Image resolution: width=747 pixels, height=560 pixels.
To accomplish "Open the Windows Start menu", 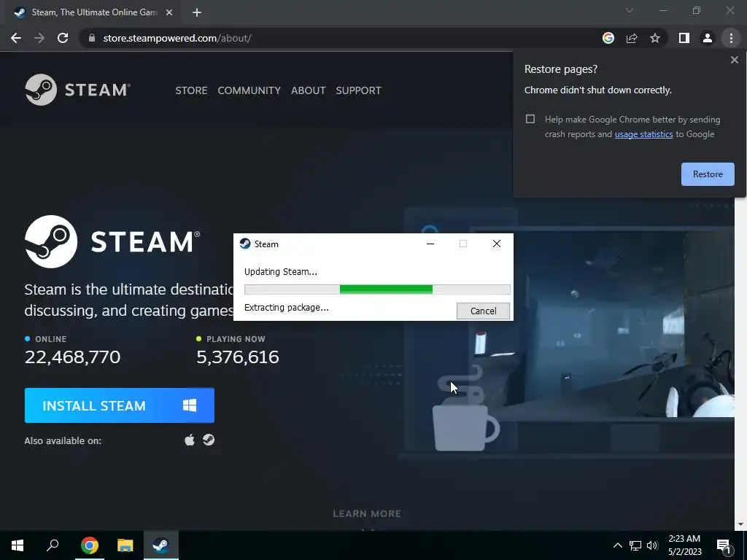I will click(18, 545).
